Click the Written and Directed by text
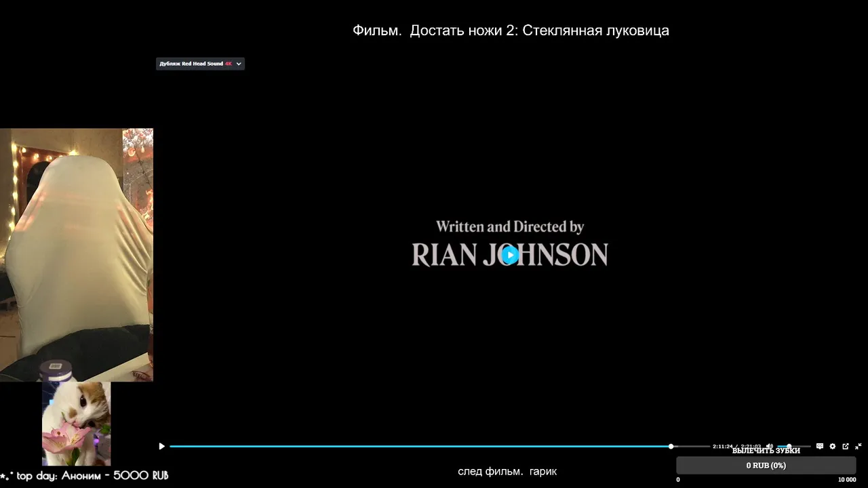The width and height of the screenshot is (868, 488). point(510,226)
